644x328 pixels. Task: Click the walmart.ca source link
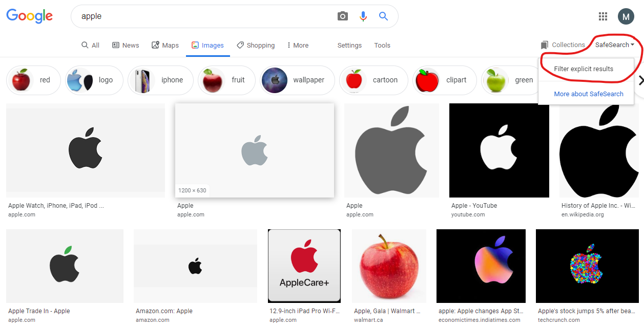click(x=368, y=320)
